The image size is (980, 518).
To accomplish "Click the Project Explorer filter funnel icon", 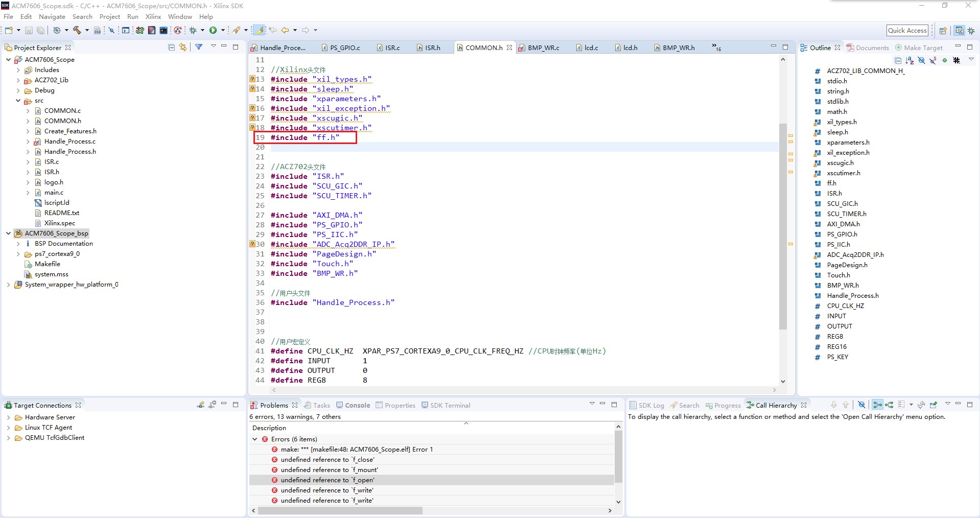I will coord(199,47).
